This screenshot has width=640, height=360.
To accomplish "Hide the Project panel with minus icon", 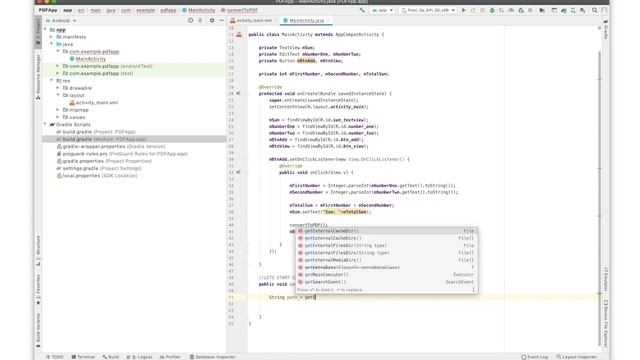I will pyautogui.click(x=222, y=20).
